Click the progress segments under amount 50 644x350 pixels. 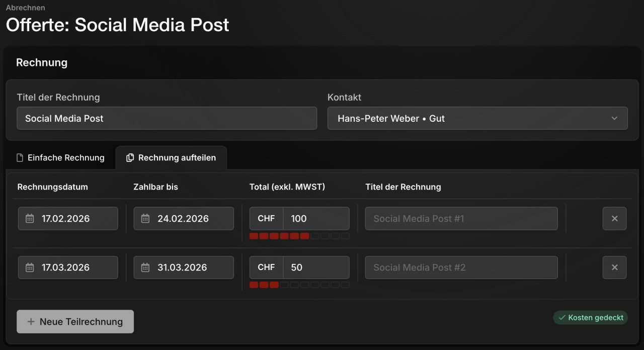tap(299, 285)
